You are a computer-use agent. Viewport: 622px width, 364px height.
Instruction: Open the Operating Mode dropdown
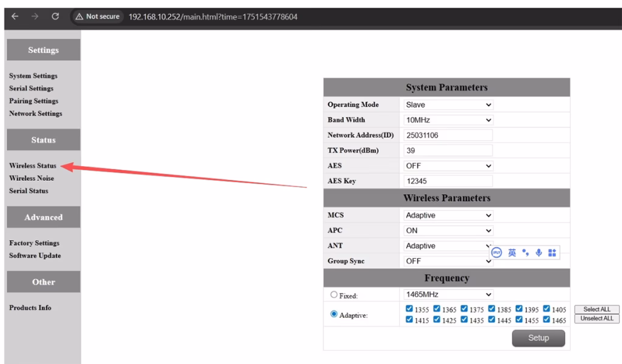pos(448,104)
